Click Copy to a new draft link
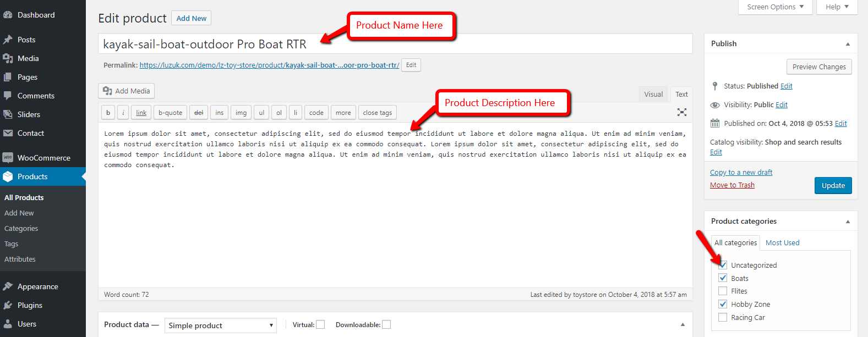The image size is (868, 337). click(741, 172)
